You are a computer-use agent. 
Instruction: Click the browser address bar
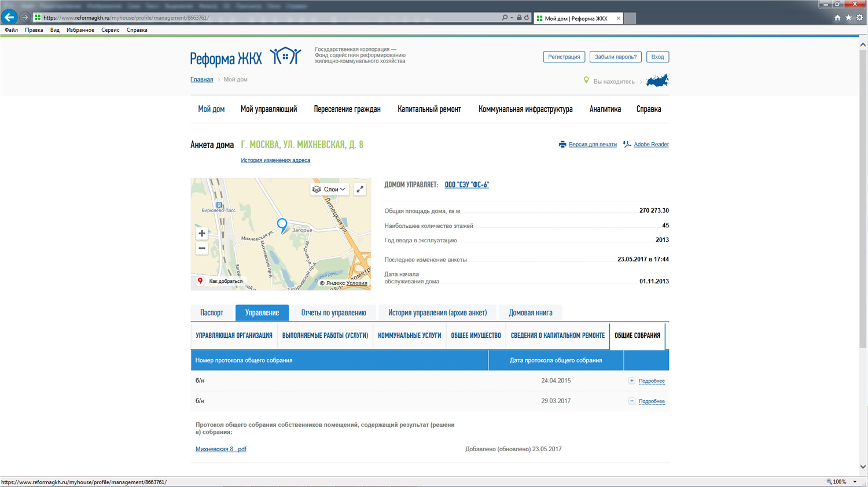coord(266,18)
